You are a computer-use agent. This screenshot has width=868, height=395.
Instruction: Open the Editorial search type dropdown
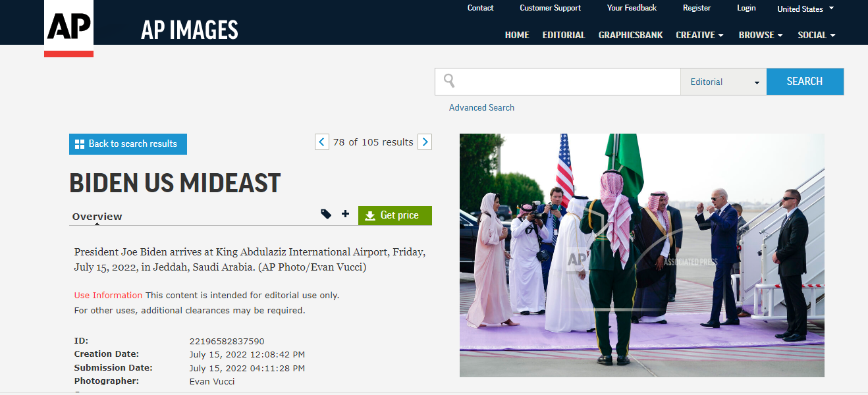(723, 82)
